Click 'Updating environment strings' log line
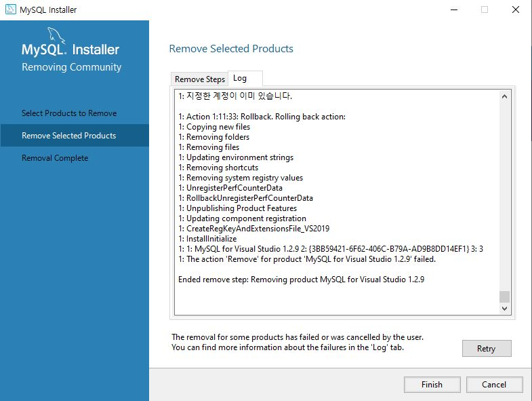This screenshot has height=401, width=532. tap(236, 157)
